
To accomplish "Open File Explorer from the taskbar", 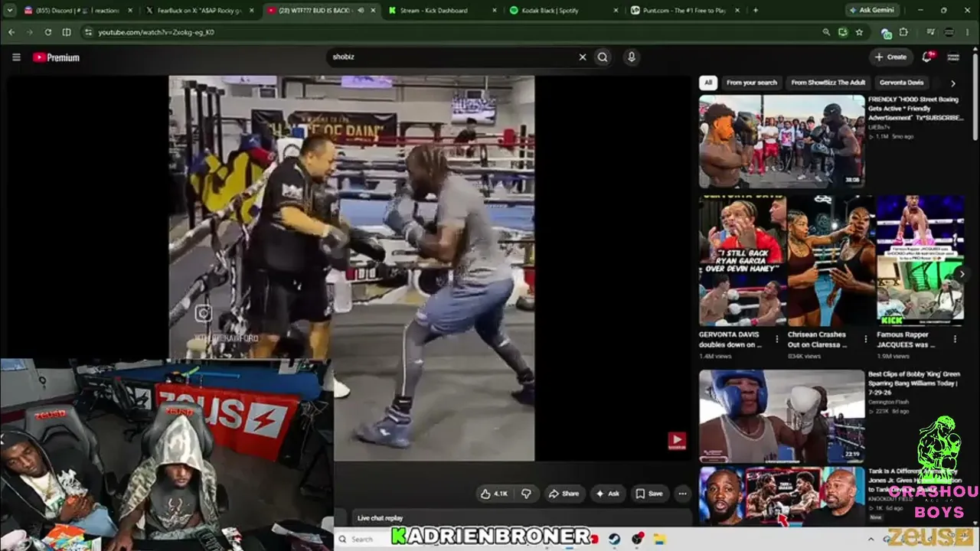I will pos(659,539).
